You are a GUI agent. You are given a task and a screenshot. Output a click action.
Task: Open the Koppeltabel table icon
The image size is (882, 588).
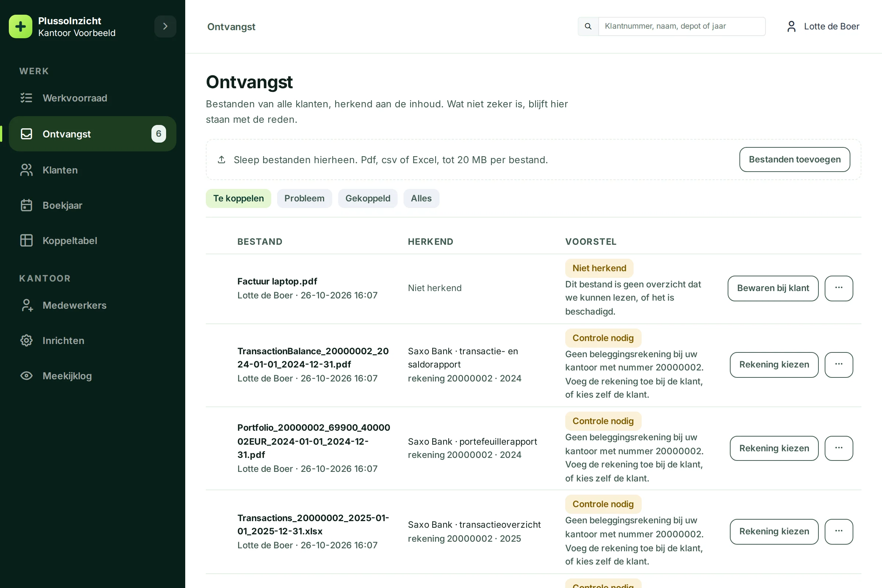(x=26, y=240)
